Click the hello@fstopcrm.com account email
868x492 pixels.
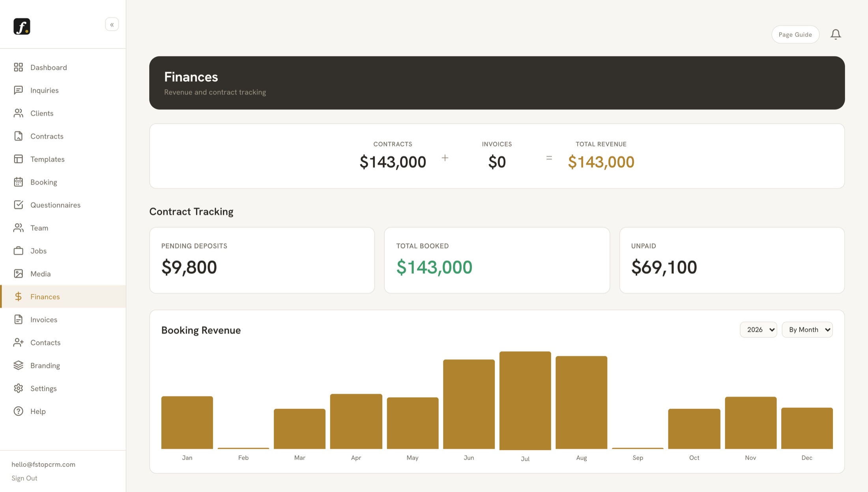[x=43, y=464]
